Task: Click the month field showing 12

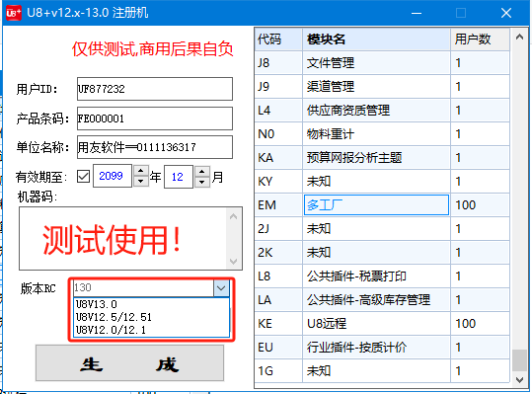Action: [179, 177]
